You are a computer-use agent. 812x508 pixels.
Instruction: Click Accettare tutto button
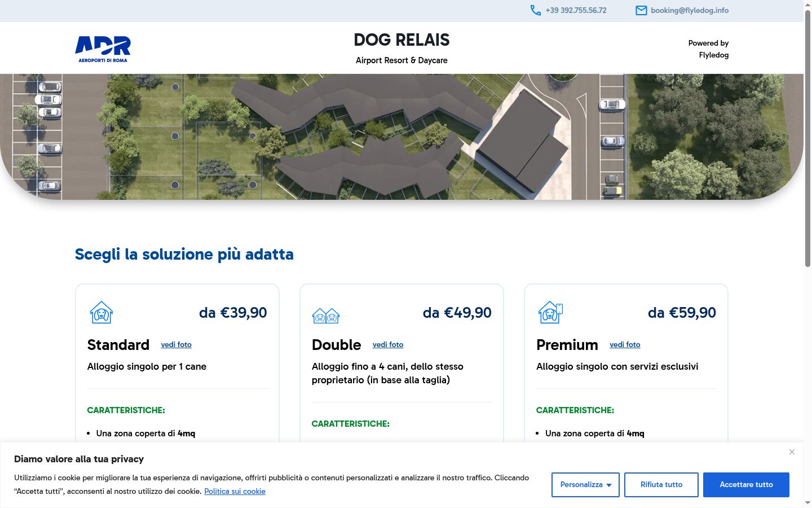pyautogui.click(x=746, y=485)
